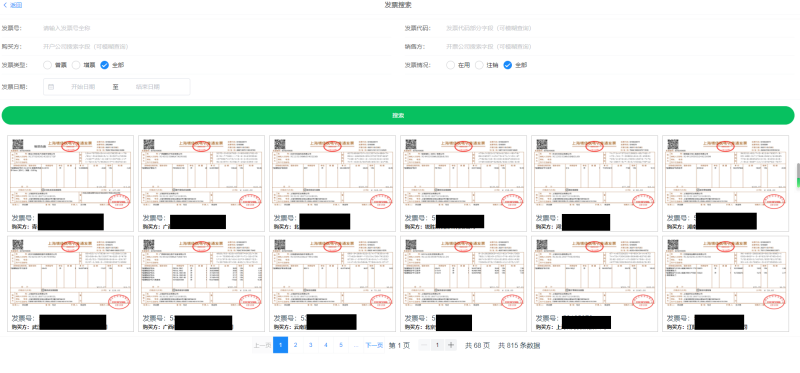Click the green 搜索 button
This screenshot has height=373, width=800.
click(x=398, y=115)
